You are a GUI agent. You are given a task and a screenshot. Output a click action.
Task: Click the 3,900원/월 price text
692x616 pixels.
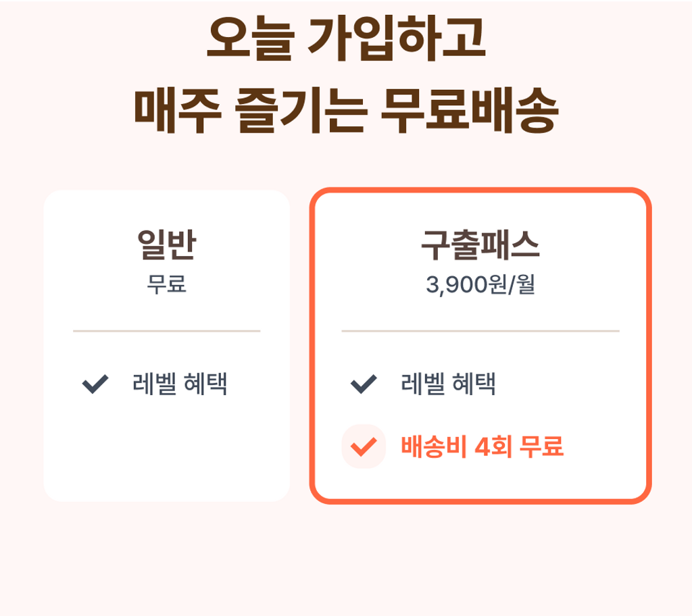point(480,285)
